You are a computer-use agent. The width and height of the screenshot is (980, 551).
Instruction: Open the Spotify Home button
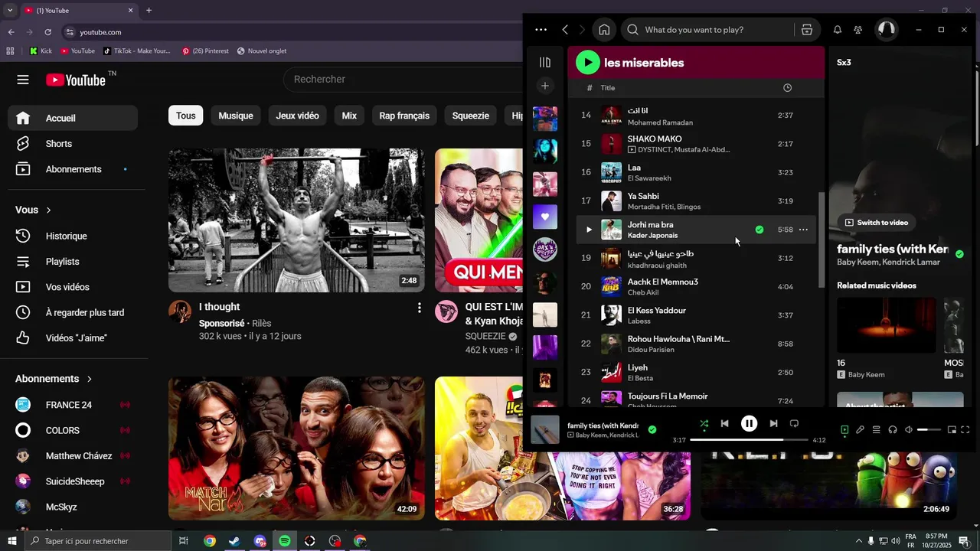click(x=604, y=30)
